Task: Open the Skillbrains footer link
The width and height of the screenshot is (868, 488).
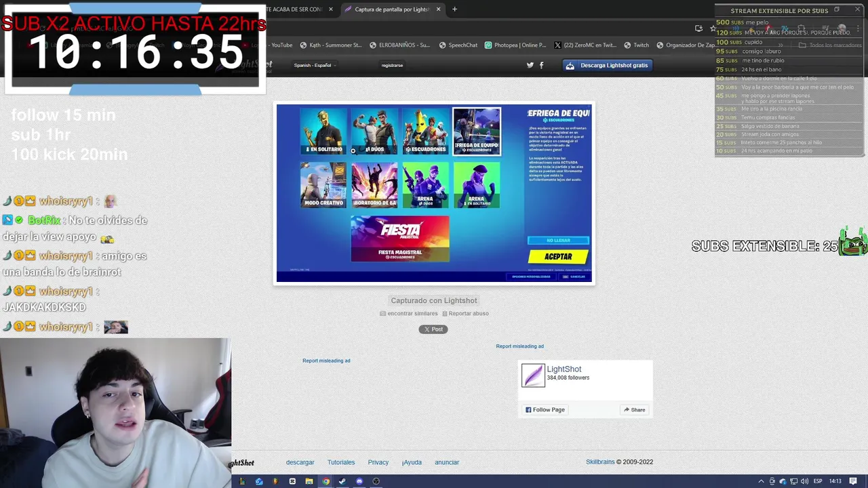Action: [x=600, y=462]
